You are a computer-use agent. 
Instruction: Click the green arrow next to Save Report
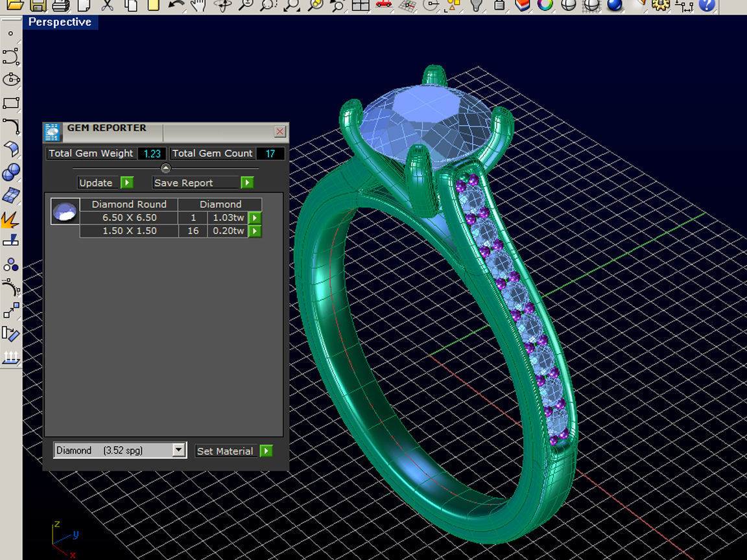click(x=247, y=183)
